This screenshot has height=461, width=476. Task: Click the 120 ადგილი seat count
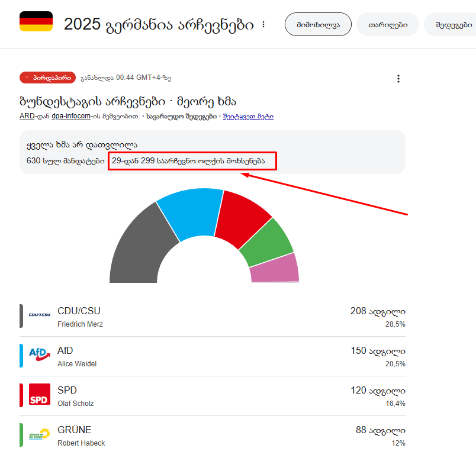(378, 391)
